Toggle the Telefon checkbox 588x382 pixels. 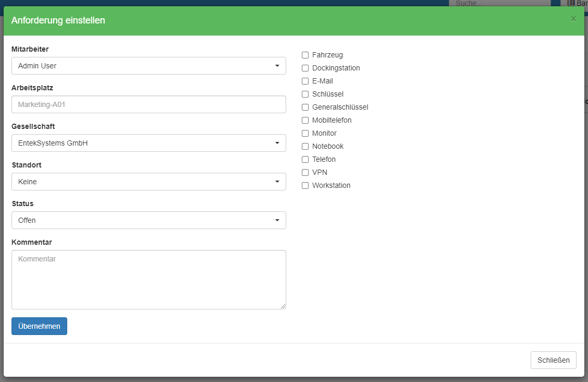305,159
